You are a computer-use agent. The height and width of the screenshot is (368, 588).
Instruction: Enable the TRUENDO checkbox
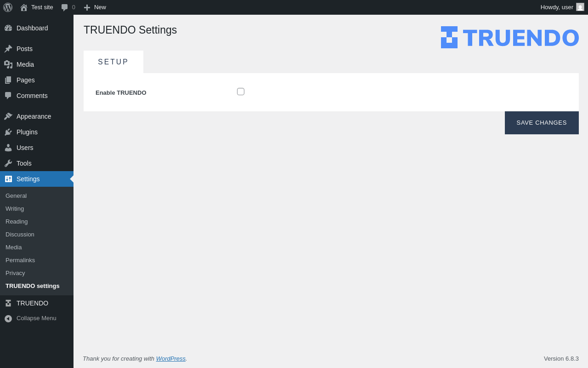click(241, 92)
